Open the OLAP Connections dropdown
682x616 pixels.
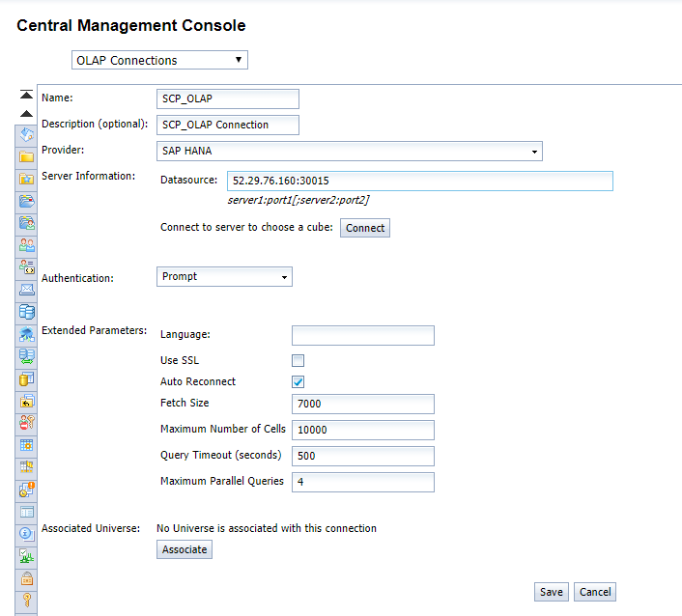click(x=159, y=60)
